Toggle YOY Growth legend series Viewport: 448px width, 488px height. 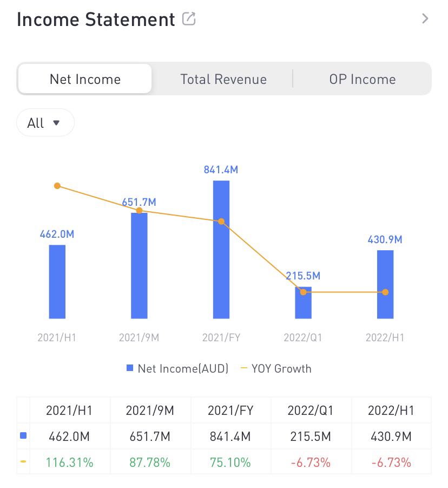[x=275, y=369]
